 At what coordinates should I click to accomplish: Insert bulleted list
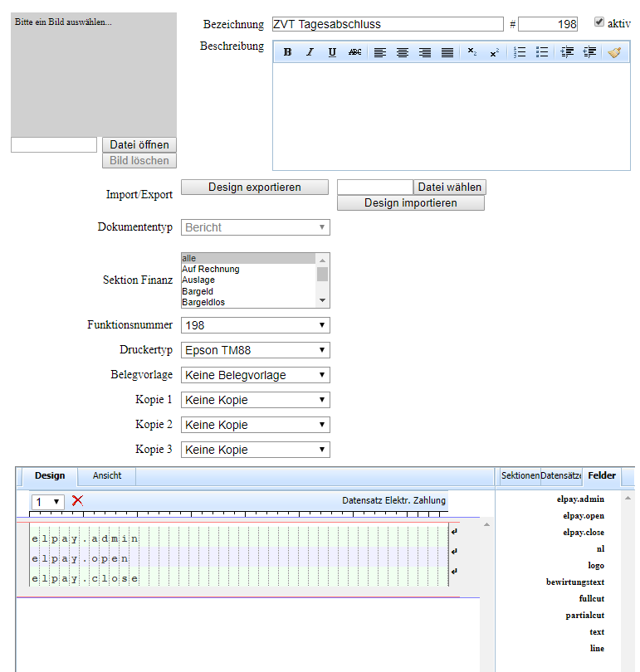(542, 52)
